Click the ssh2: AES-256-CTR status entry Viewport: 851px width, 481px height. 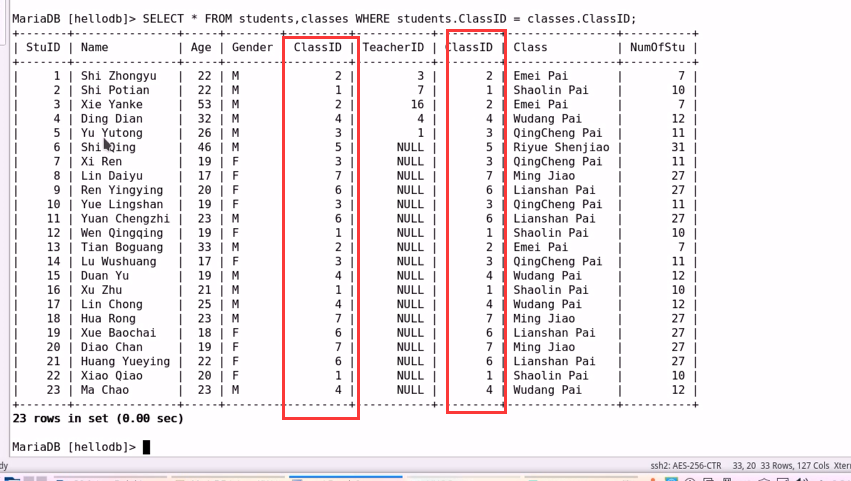[686, 466]
